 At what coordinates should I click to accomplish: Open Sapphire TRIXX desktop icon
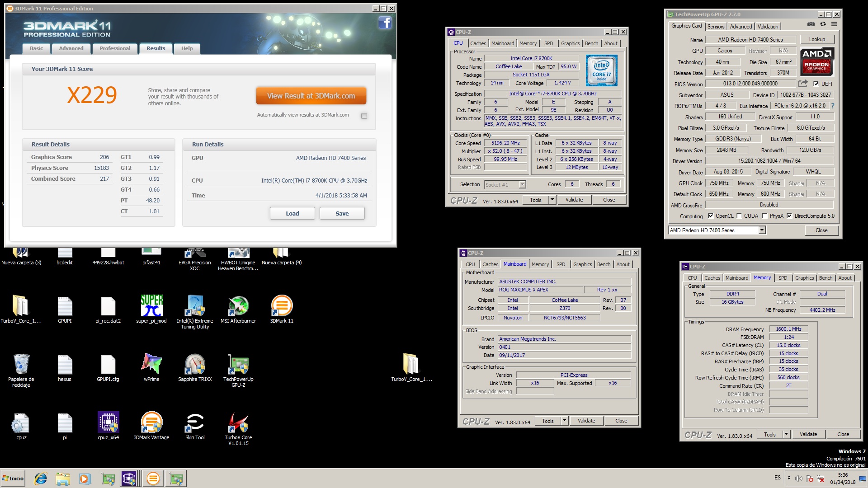[195, 368]
